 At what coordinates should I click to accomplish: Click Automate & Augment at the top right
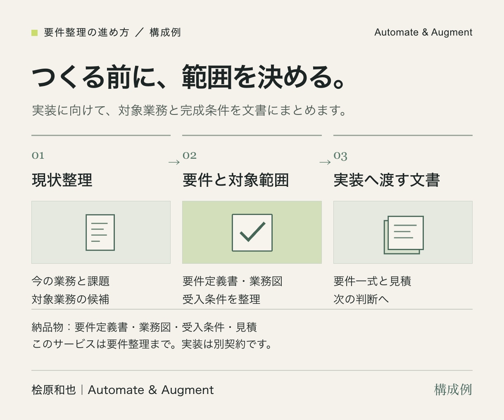[x=423, y=32]
